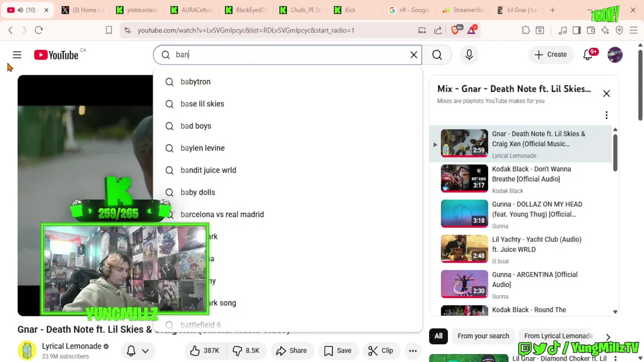The image size is (644, 362).
Task: Bookmark this page icon
Action: pos(109,30)
